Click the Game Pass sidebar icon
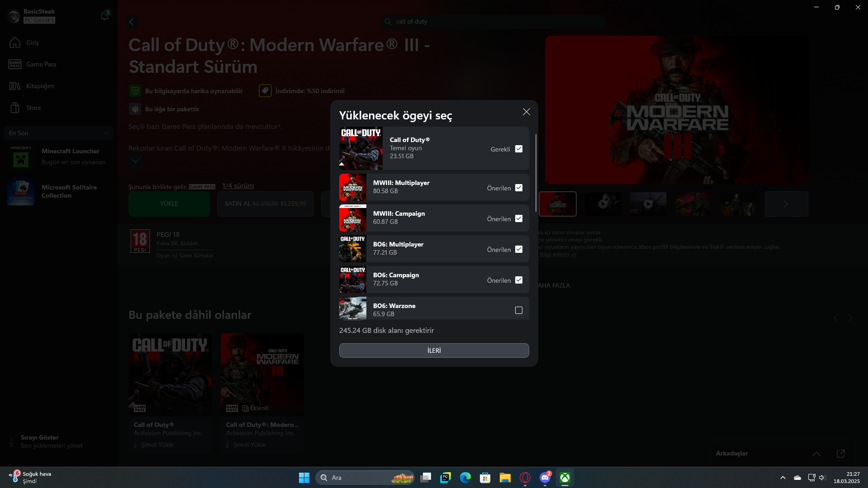This screenshot has height=488, width=868. (x=15, y=64)
